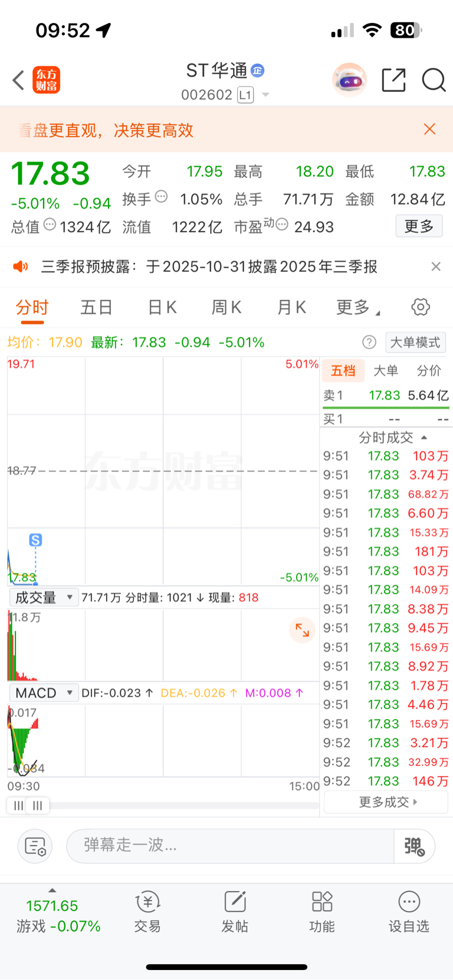Image resolution: width=453 pixels, height=980 pixels.
Task: Open the search magnifier icon
Action: [x=434, y=80]
